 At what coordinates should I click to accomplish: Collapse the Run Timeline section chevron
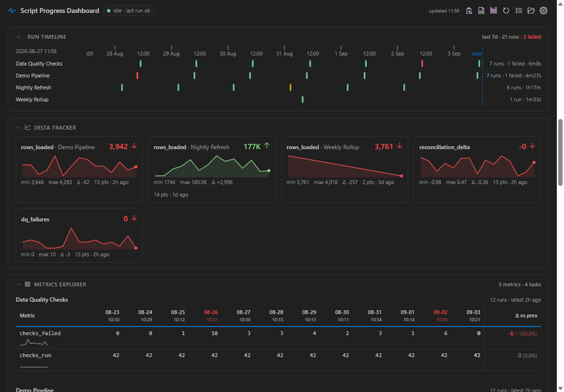(x=19, y=37)
